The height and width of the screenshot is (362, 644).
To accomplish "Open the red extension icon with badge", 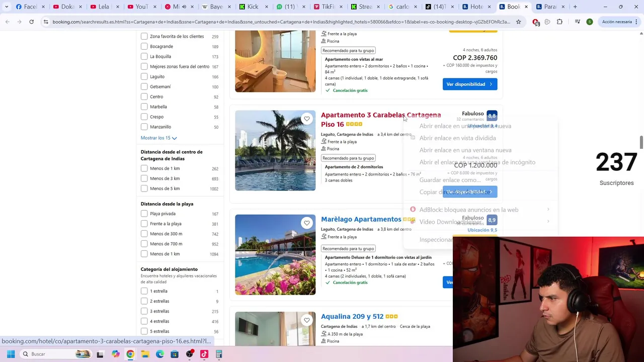I will coord(536,22).
